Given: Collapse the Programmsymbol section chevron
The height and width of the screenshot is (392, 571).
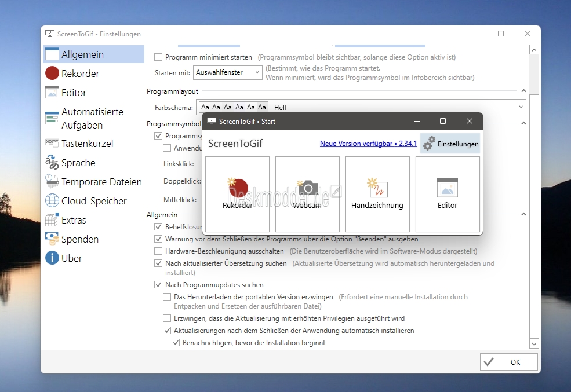Looking at the screenshot, I should click(523, 123).
